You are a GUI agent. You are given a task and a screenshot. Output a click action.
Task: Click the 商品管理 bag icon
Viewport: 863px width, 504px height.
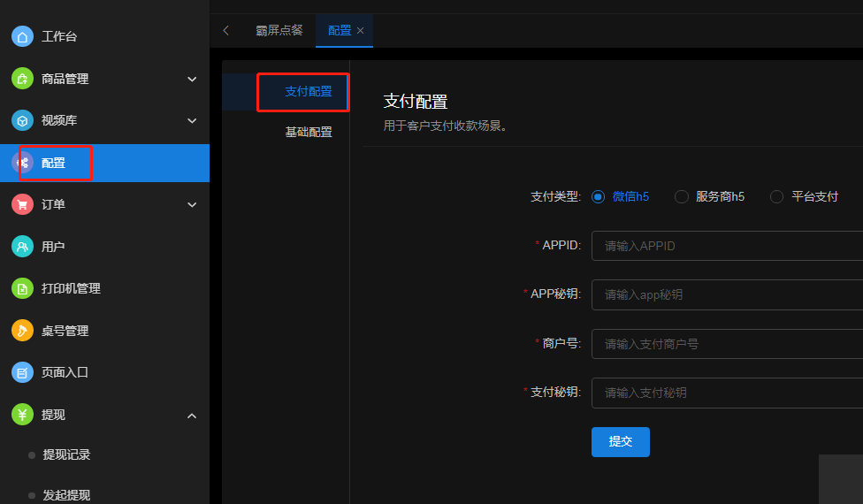pyautogui.click(x=23, y=79)
